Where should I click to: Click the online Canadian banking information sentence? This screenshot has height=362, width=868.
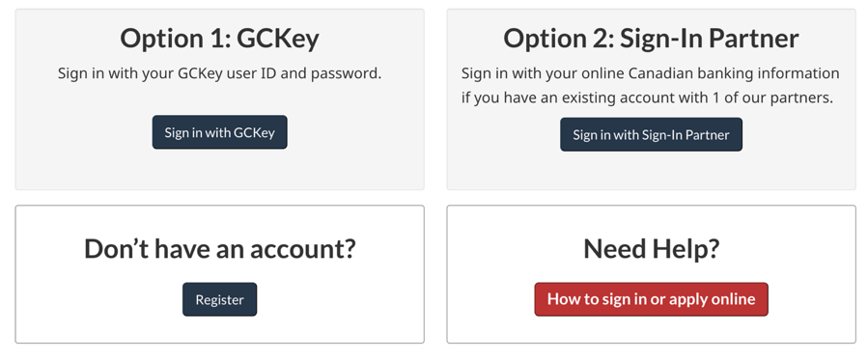pos(651,73)
